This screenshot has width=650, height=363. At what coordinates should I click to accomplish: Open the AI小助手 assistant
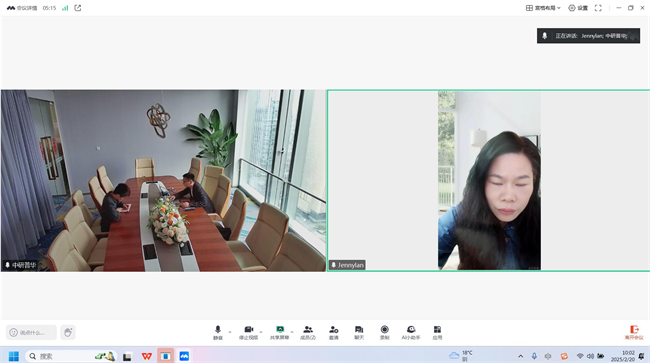click(x=411, y=332)
